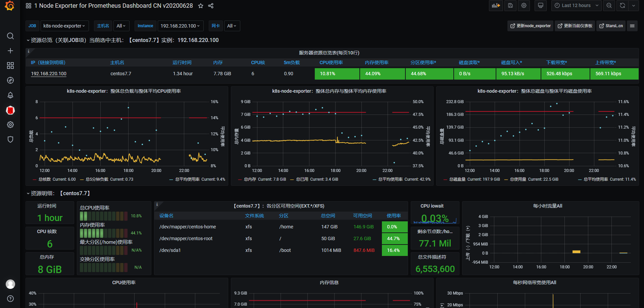Open the Explore compass icon
The height and width of the screenshot is (308, 644).
[10, 80]
